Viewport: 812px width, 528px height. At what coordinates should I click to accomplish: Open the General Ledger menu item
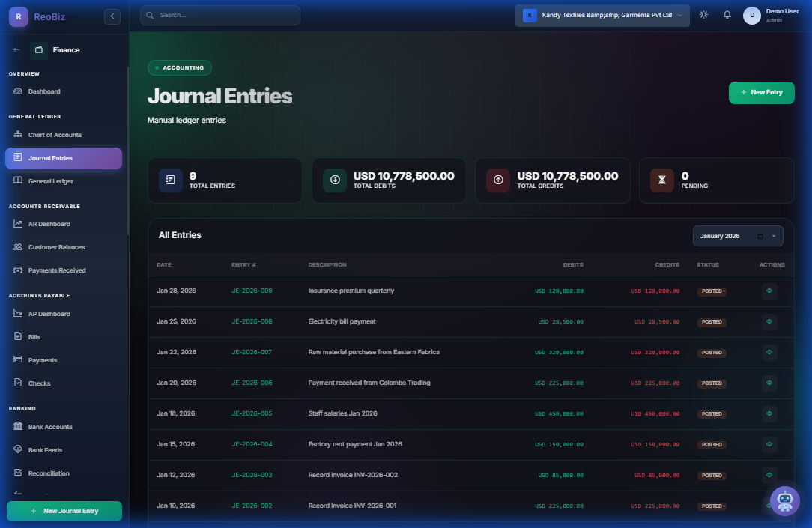(52, 180)
